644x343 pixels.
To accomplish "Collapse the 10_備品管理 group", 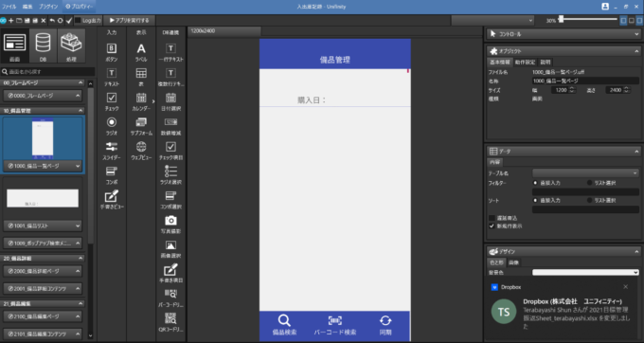I will click(x=80, y=111).
